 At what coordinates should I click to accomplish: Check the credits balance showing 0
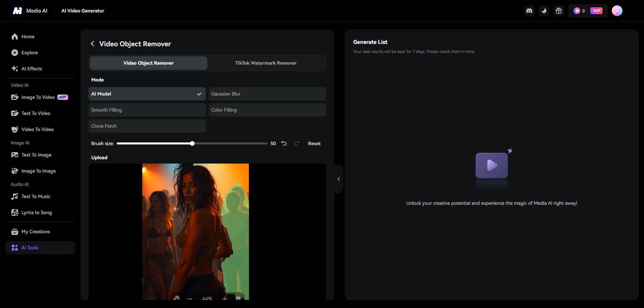click(579, 11)
